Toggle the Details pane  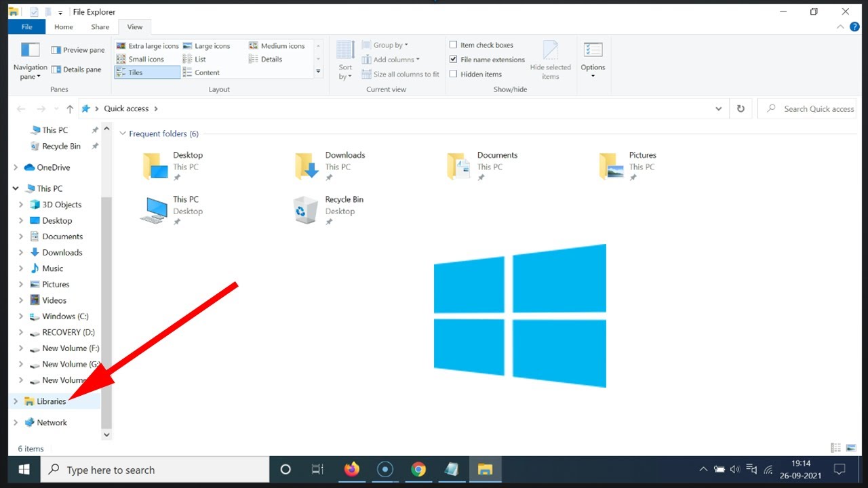pyautogui.click(x=77, y=69)
